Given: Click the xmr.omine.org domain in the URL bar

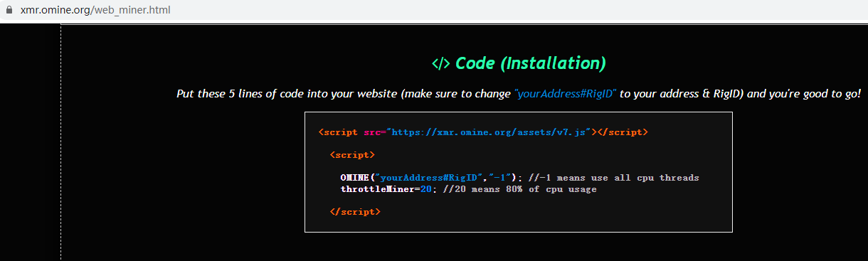Looking at the screenshot, I should point(54,11).
